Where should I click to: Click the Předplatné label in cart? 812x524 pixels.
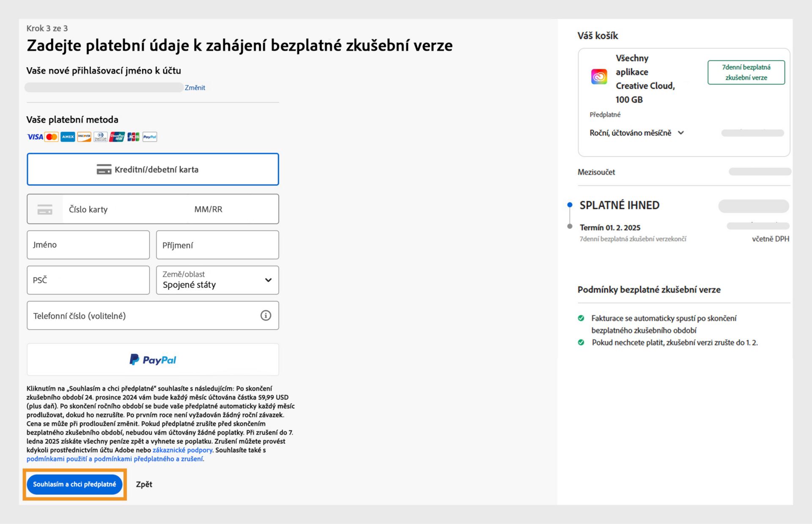click(605, 115)
